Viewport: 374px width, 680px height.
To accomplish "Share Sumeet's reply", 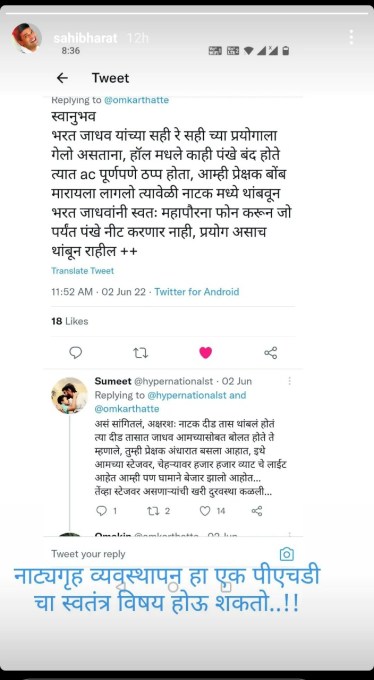I will click(257, 511).
